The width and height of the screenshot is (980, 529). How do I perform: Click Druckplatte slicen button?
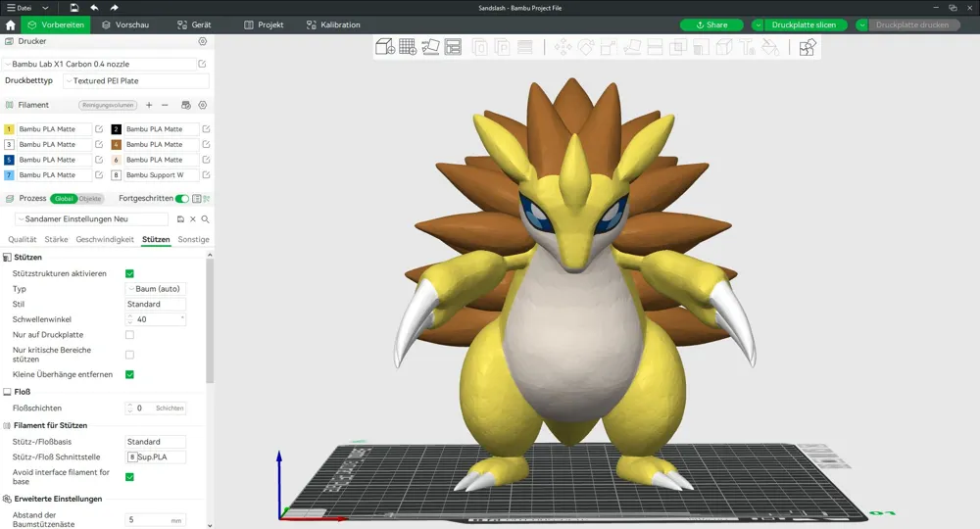click(x=805, y=25)
